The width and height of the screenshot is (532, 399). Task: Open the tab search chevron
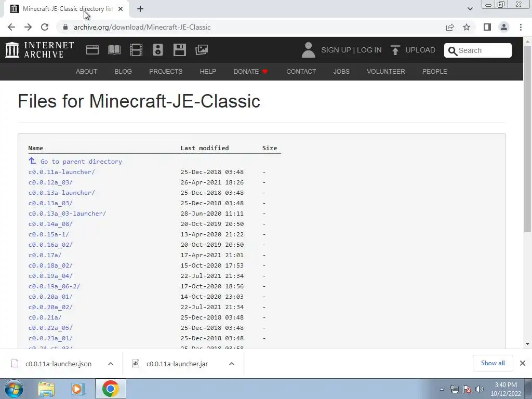click(x=470, y=9)
